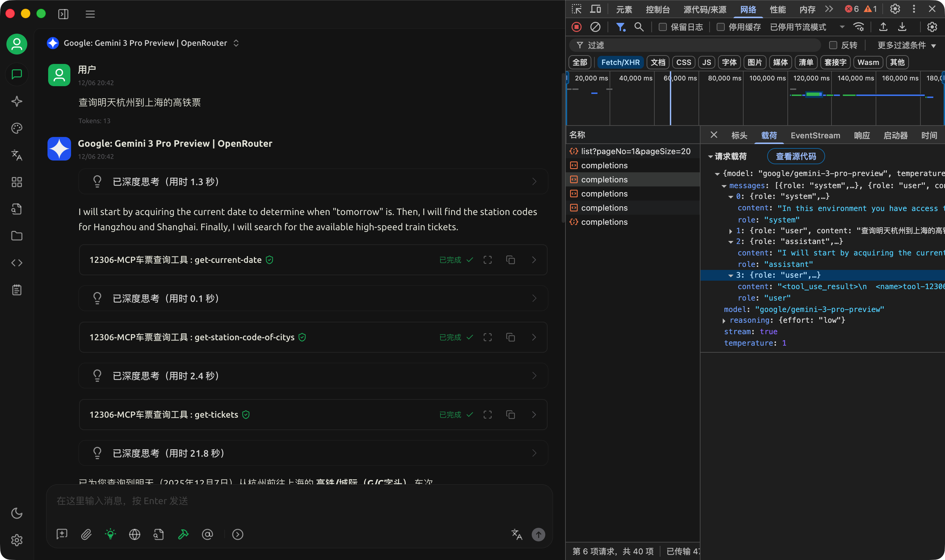Click the DevTools record stop icon
945x560 pixels.
pyautogui.click(x=576, y=27)
